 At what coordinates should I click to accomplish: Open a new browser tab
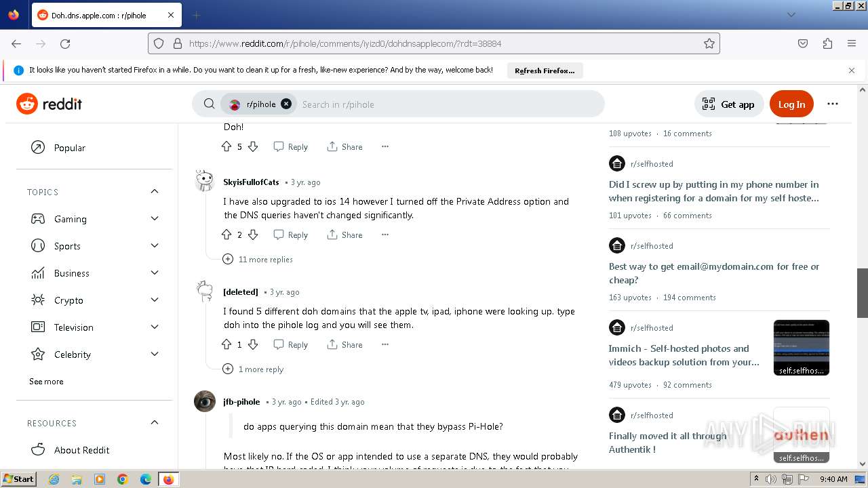(x=196, y=15)
